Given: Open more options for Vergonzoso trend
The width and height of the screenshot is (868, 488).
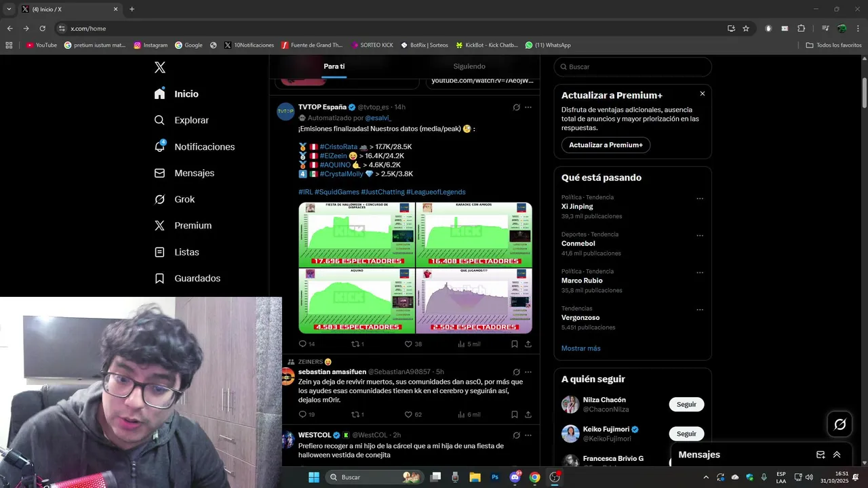Looking at the screenshot, I should [700, 310].
